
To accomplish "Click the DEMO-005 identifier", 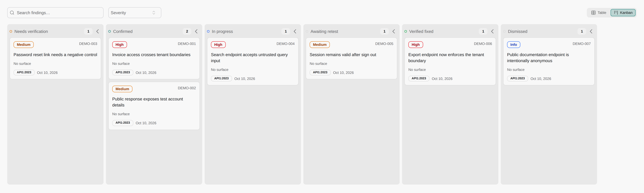I will [x=384, y=44].
